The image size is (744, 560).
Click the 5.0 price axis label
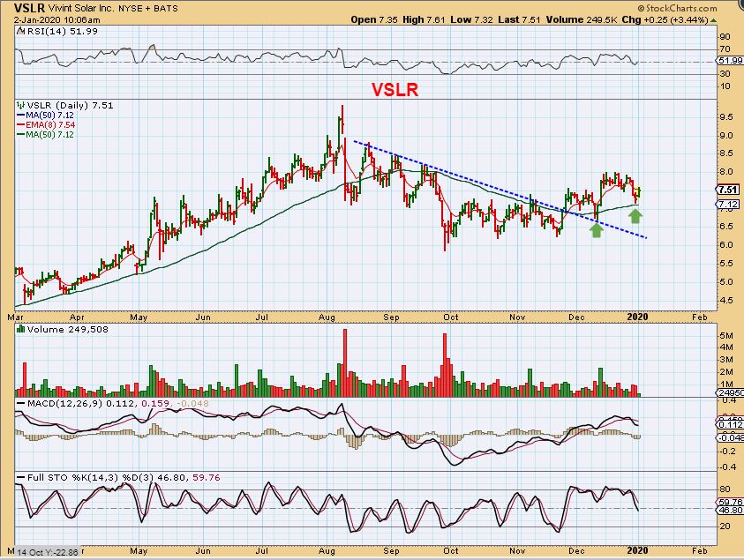click(x=725, y=282)
